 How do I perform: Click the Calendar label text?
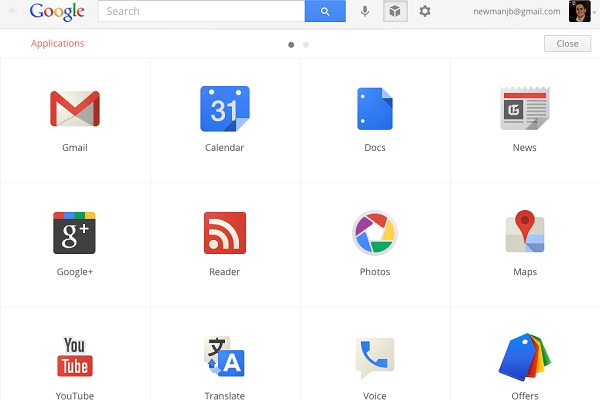point(225,147)
